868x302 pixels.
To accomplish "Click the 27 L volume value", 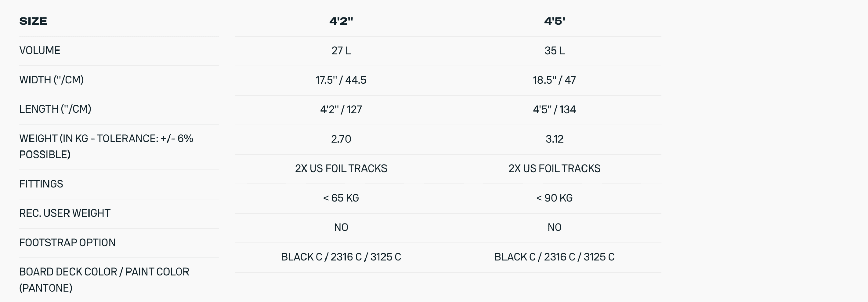I will point(341,51).
